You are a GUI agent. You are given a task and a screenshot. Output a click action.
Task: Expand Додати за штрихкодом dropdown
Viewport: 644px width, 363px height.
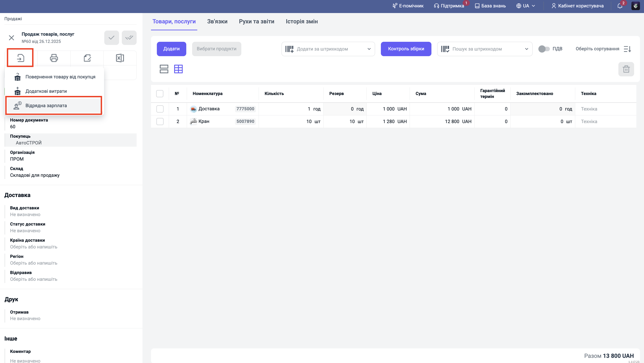[x=369, y=49]
